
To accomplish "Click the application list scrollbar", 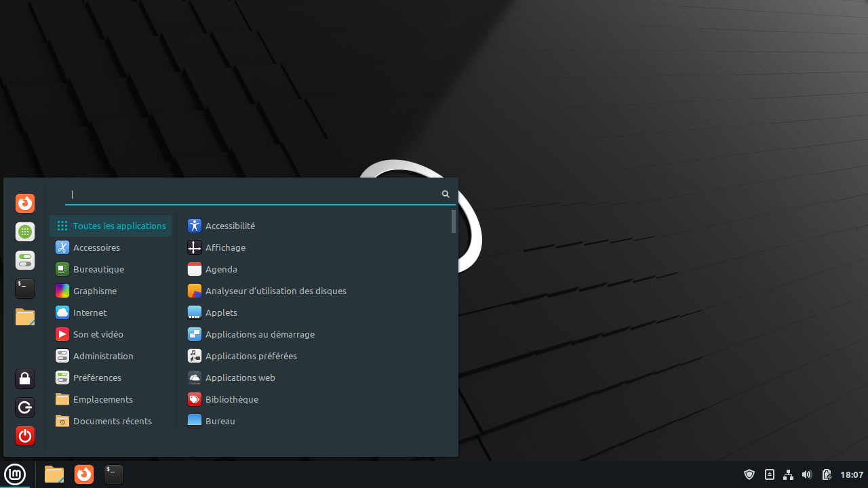I will pos(453,222).
